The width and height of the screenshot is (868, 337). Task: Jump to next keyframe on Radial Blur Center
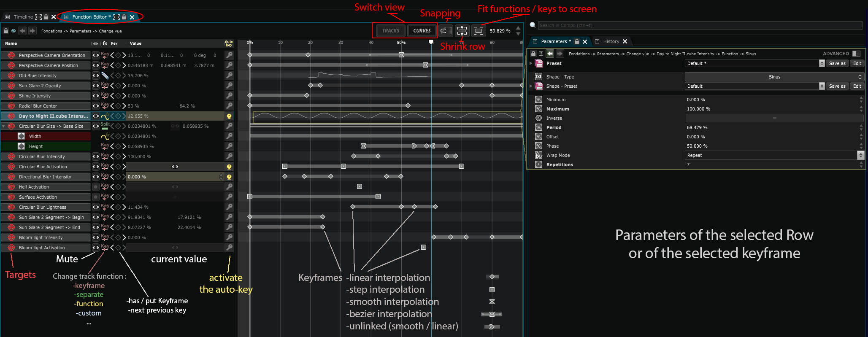(124, 106)
